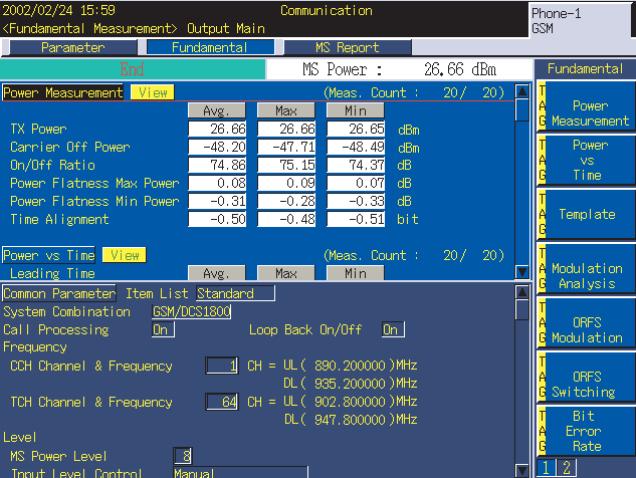Click the TAG strip on Power vs Time key
Image resolution: width=636 pixels, height=478 pixels.
click(541, 160)
